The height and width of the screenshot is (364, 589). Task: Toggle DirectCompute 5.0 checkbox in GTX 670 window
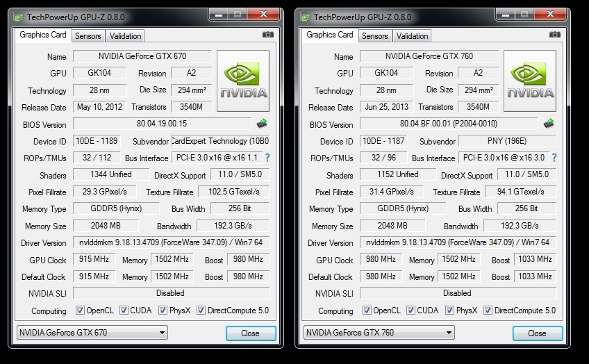pyautogui.click(x=201, y=311)
